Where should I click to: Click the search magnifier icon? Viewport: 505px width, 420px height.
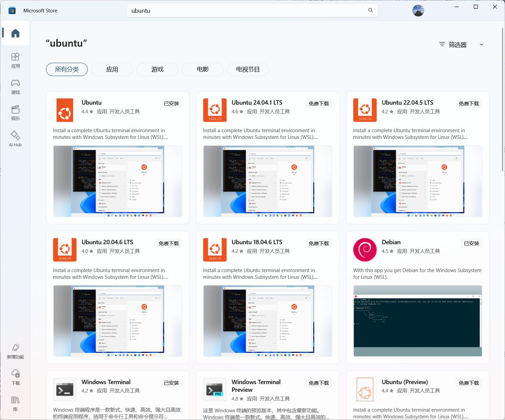pyautogui.click(x=371, y=10)
